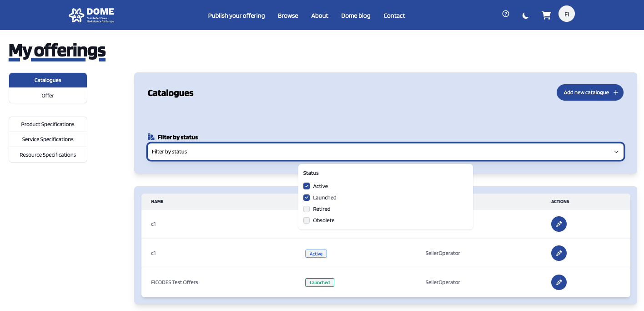Enable the Retired status checkbox

pos(307,209)
